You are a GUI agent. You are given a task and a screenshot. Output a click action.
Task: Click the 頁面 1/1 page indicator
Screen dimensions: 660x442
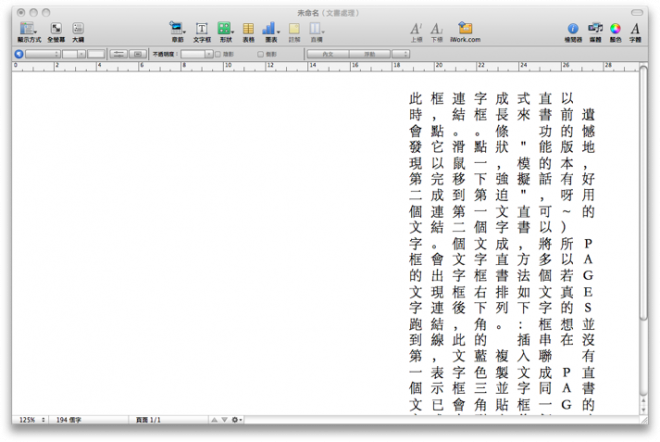pos(149,419)
